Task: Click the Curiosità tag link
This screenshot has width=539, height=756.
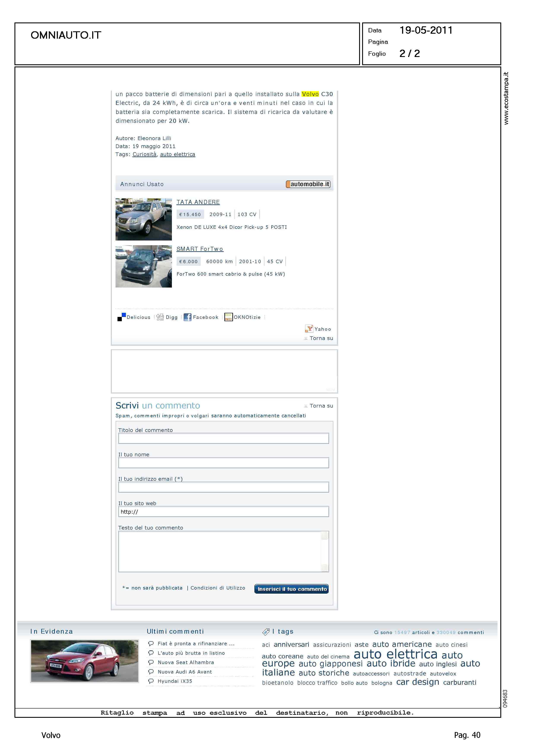Action: (144, 154)
